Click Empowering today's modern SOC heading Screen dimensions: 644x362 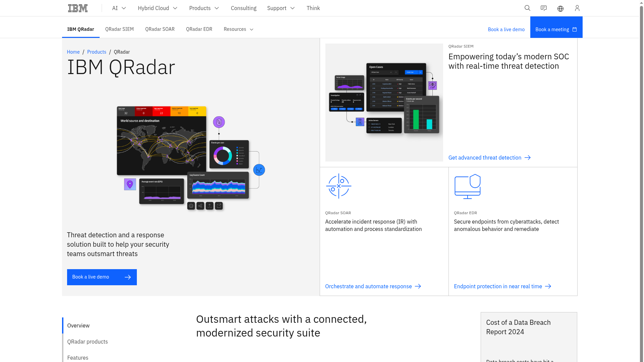[x=509, y=61]
